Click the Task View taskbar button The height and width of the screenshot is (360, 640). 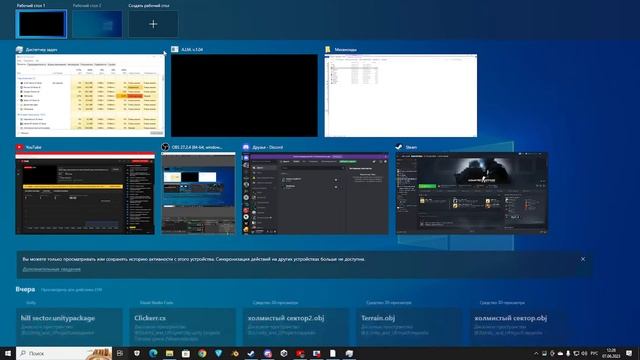pyautogui.click(x=120, y=353)
